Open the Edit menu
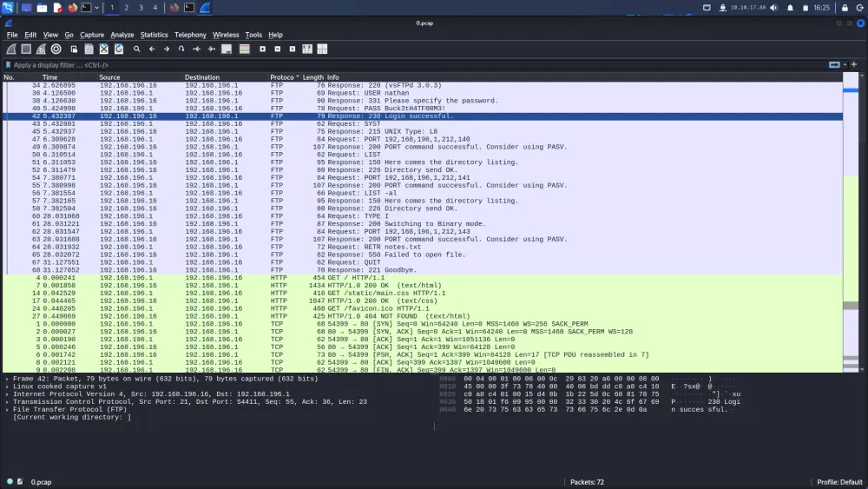 click(x=30, y=35)
